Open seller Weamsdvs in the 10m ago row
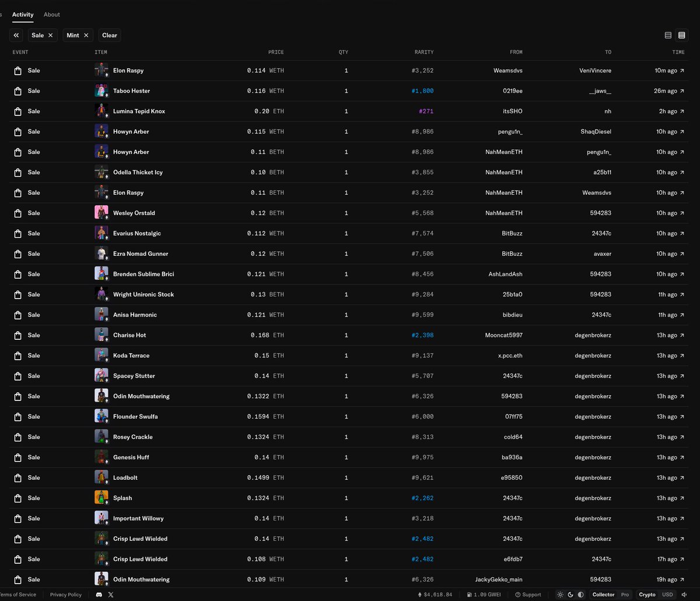Screen dimensions: 700x601 [508, 71]
